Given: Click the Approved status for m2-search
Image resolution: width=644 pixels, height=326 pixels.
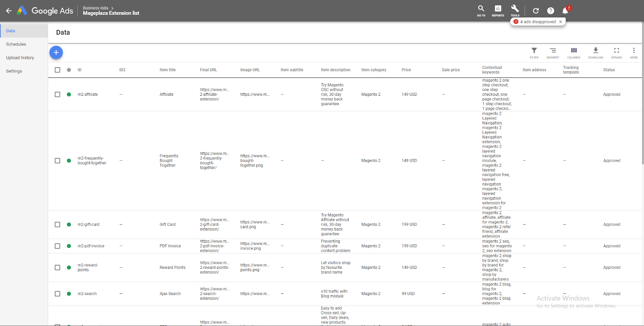Looking at the screenshot, I should [x=612, y=294].
